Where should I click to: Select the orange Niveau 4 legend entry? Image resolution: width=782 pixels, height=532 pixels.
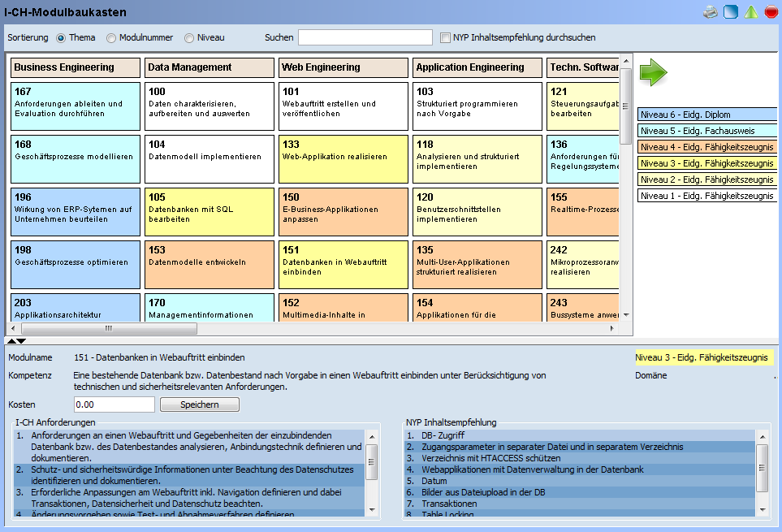(707, 147)
